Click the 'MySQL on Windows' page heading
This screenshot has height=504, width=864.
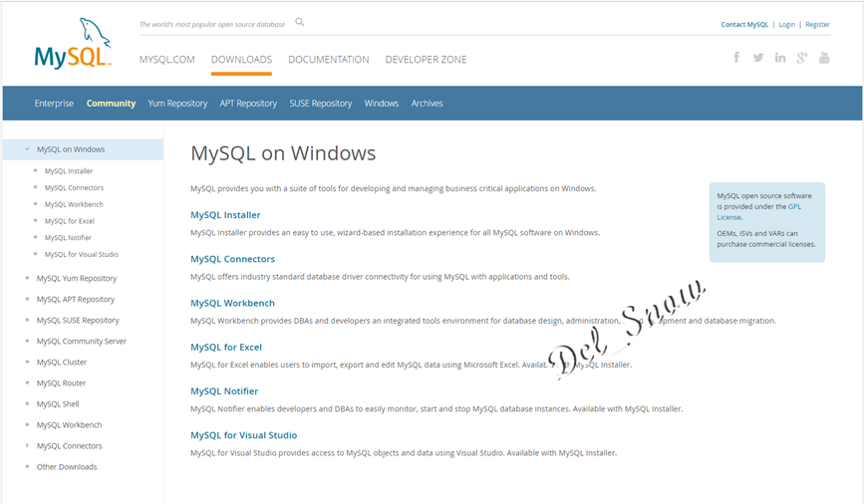point(283,153)
